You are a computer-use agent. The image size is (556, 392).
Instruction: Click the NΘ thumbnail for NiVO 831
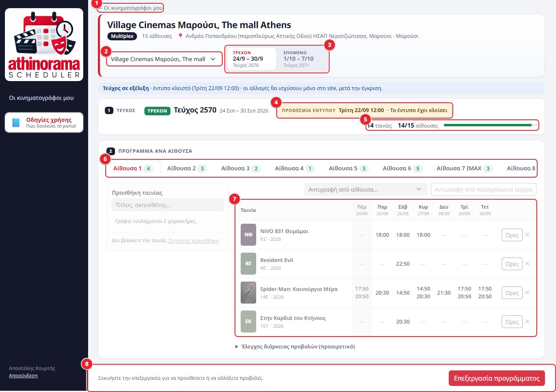(x=248, y=235)
